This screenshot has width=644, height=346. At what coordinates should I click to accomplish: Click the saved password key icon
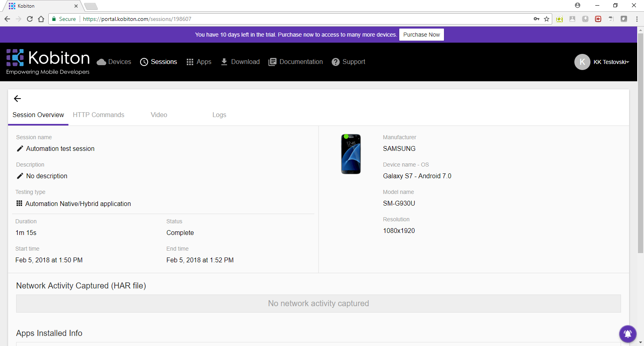[537, 19]
